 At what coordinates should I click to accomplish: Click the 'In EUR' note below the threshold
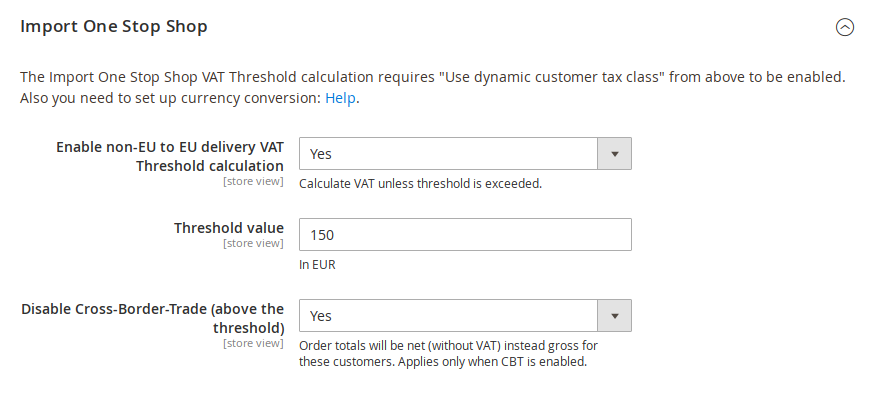317,265
